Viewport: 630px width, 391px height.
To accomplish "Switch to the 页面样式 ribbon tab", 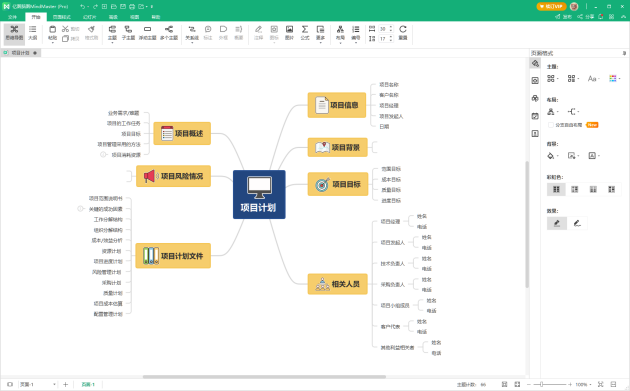I will coord(61,17).
